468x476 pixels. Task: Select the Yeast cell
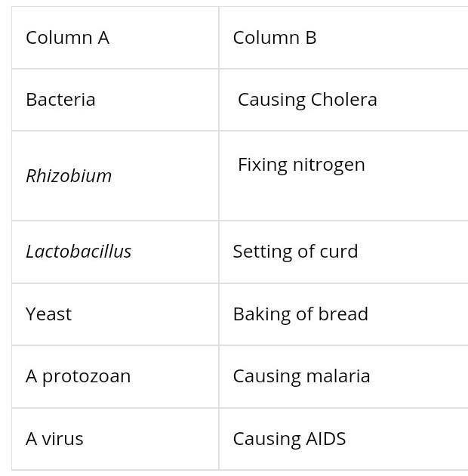(x=48, y=314)
